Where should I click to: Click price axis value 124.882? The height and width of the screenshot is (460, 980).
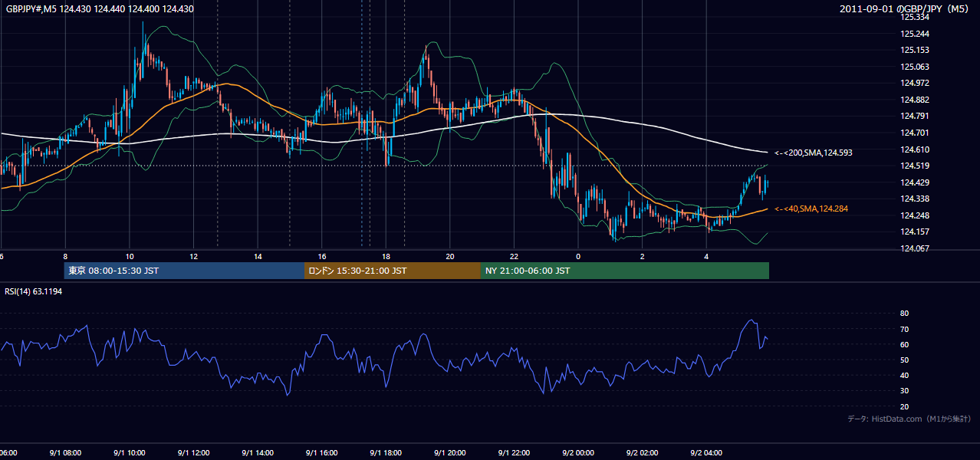click(x=915, y=100)
